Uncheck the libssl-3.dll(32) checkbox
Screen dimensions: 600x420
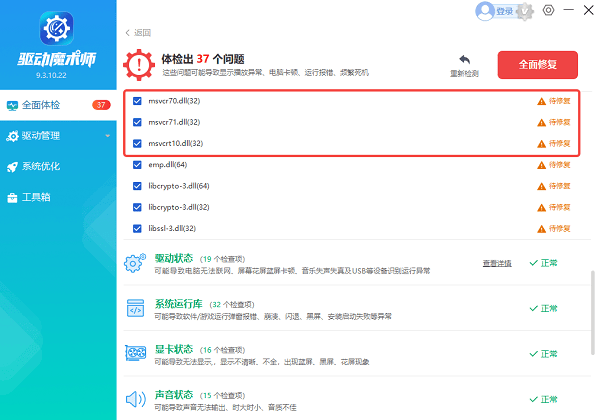pos(137,228)
